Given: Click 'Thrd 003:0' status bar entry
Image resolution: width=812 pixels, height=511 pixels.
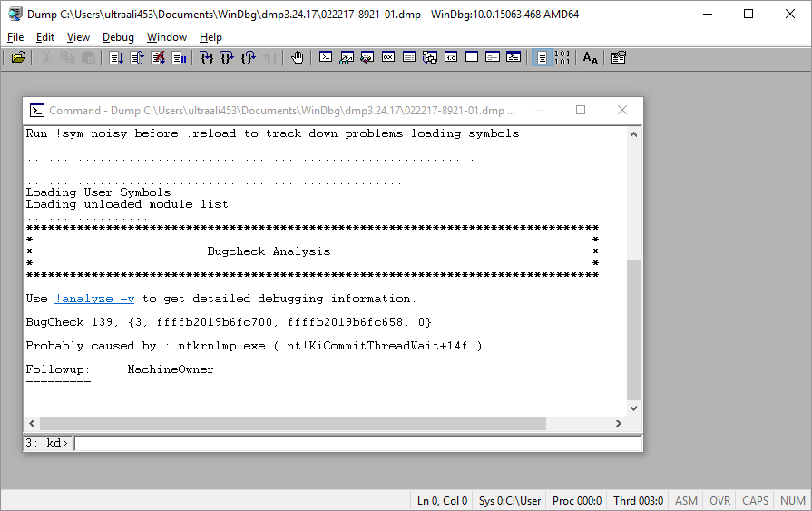Looking at the screenshot, I should pyautogui.click(x=638, y=501).
